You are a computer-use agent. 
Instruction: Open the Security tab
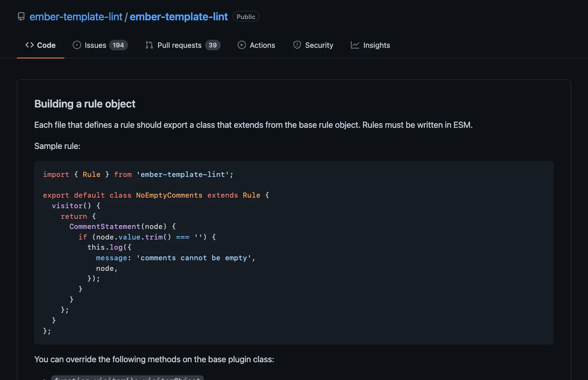pos(313,45)
